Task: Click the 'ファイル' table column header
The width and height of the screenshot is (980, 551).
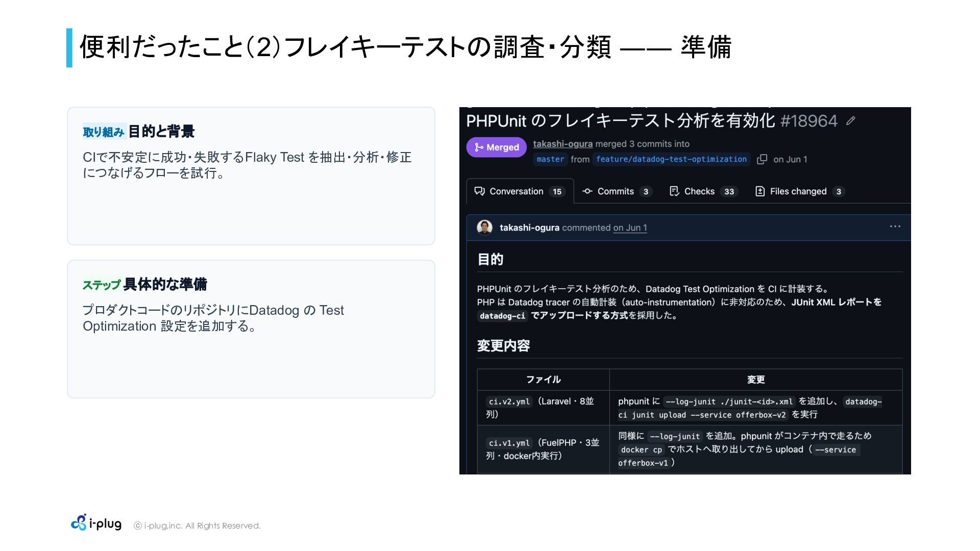Action: click(543, 380)
